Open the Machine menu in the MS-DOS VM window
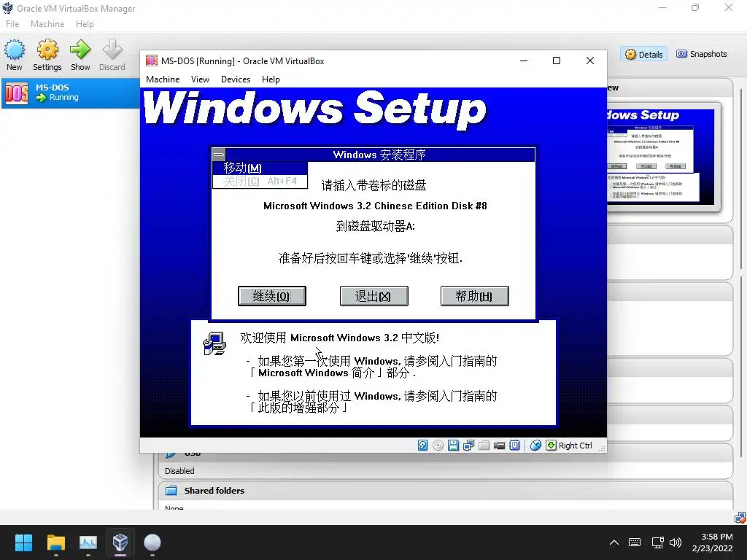 coord(163,79)
